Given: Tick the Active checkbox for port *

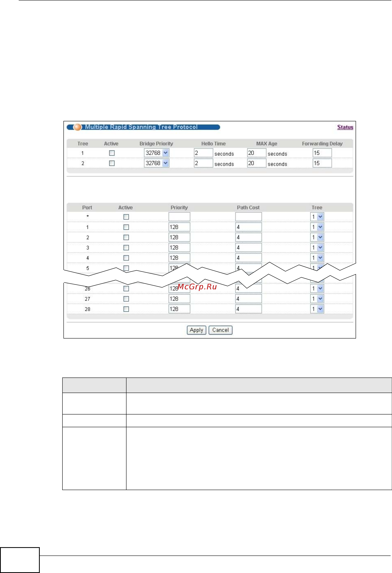Looking at the screenshot, I should (x=126, y=217).
